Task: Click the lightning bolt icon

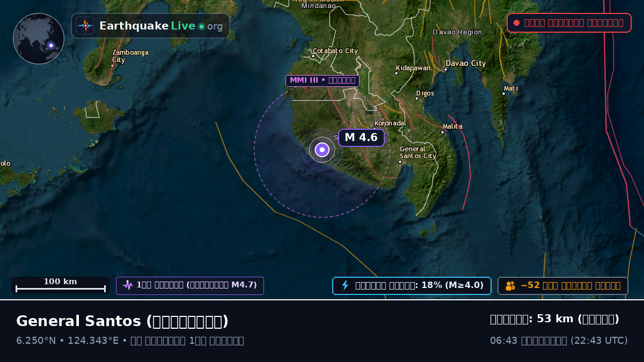Action: tap(345, 285)
